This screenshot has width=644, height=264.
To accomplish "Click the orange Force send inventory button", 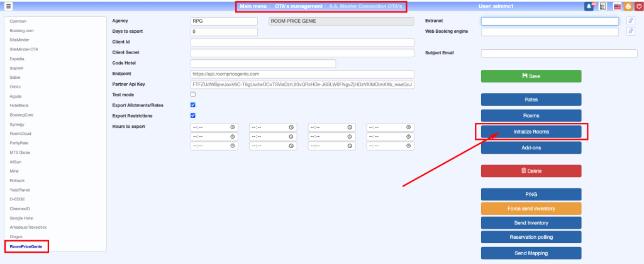I will click(531, 209).
